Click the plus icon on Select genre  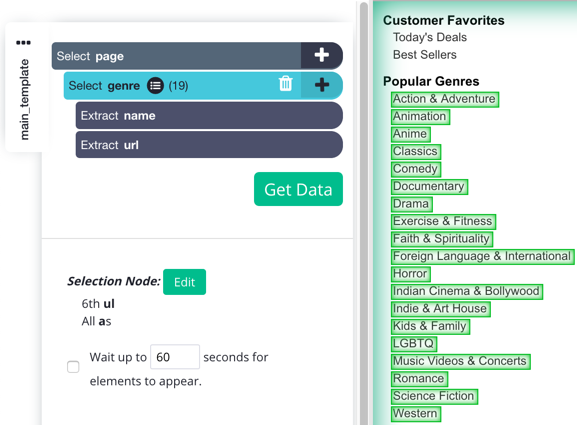(322, 85)
